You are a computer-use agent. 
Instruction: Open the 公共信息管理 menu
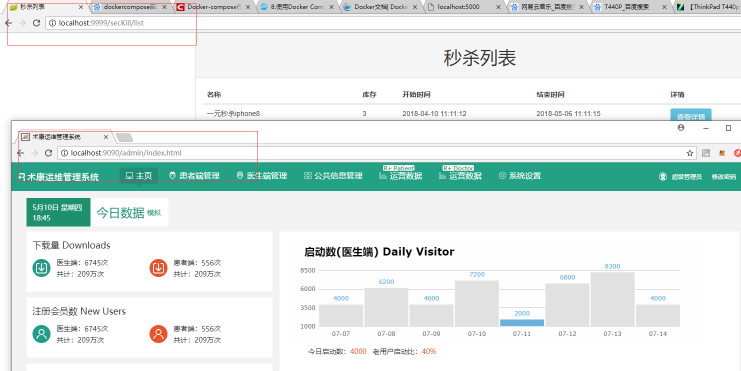click(x=333, y=176)
